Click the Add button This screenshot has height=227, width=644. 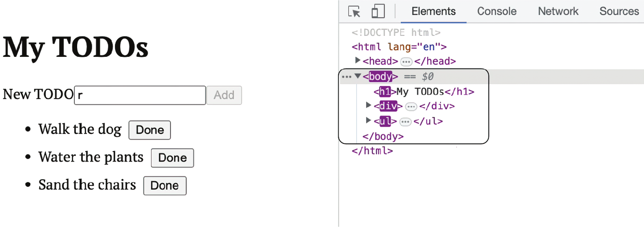click(x=224, y=95)
